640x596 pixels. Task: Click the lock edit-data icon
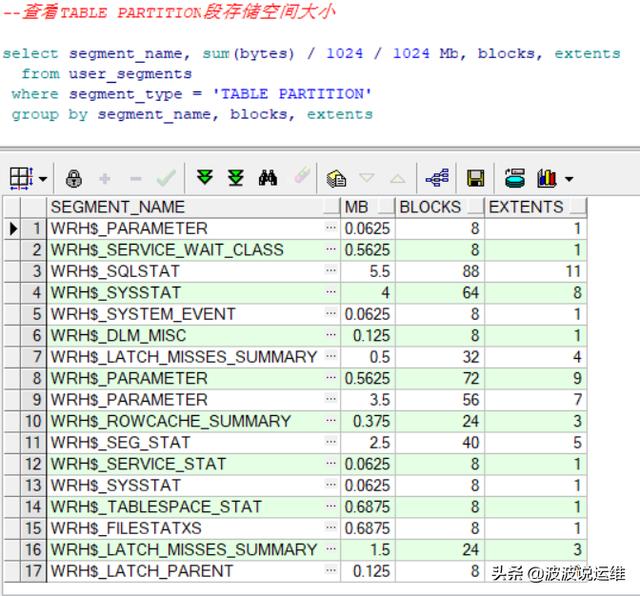[74, 178]
